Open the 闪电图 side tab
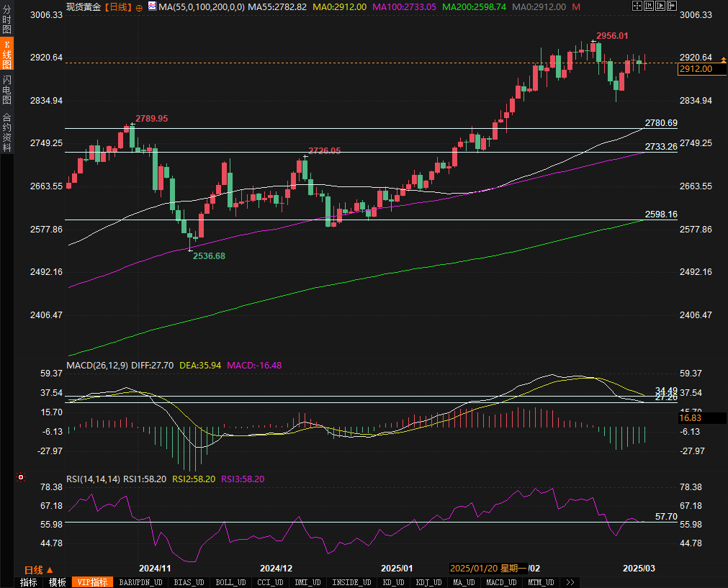This screenshot has height=588, width=728. click(x=6, y=89)
